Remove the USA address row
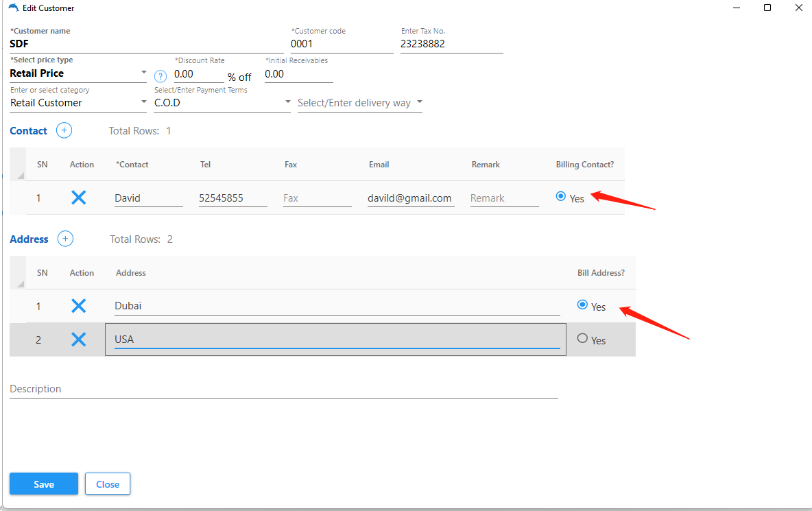The height and width of the screenshot is (511, 812). pyautogui.click(x=79, y=339)
